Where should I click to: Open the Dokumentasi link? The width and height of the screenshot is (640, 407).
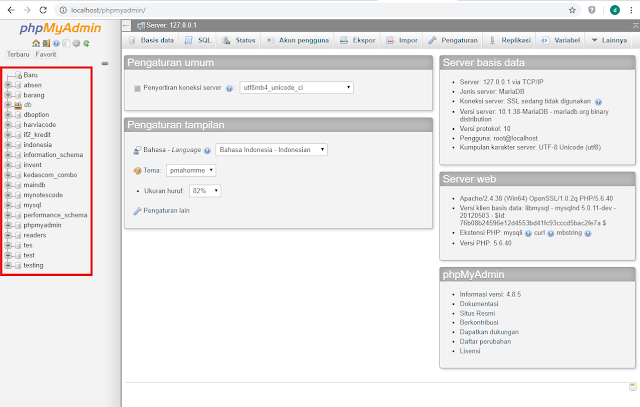(479, 304)
